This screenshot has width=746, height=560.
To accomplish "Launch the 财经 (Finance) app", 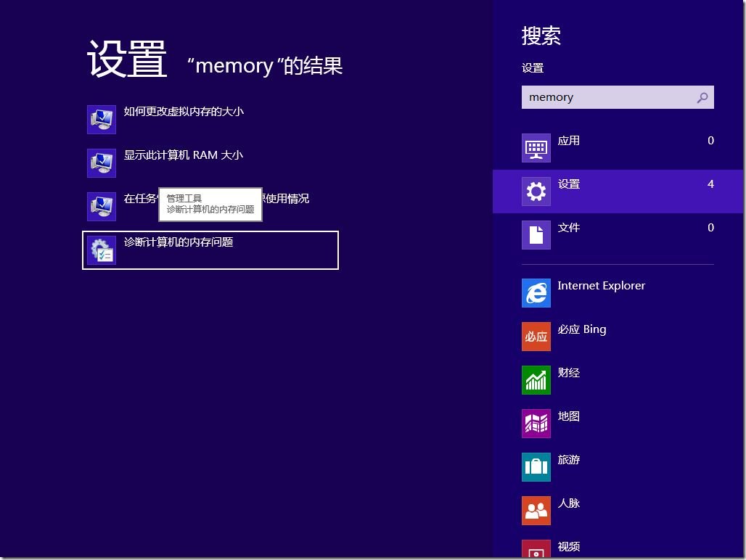I will (536, 380).
